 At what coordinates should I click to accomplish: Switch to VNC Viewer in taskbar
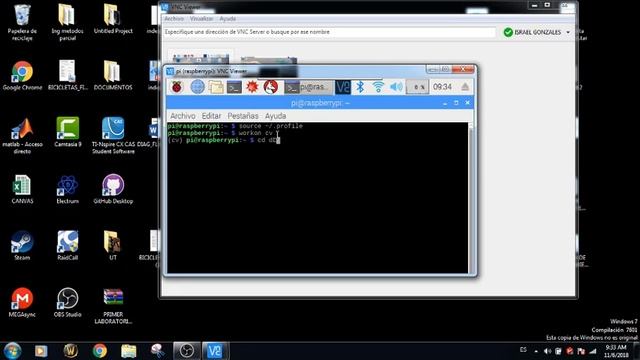coord(216,351)
